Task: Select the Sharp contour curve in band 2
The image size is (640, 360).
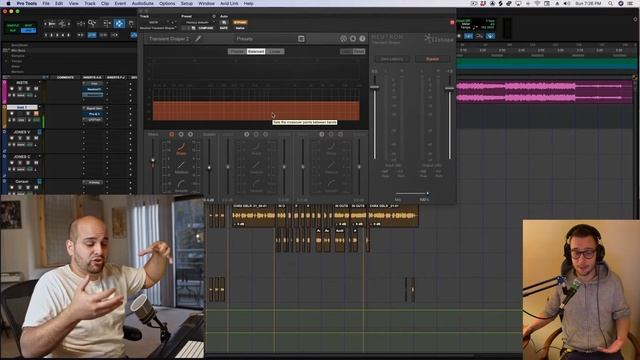Action: pos(256,149)
